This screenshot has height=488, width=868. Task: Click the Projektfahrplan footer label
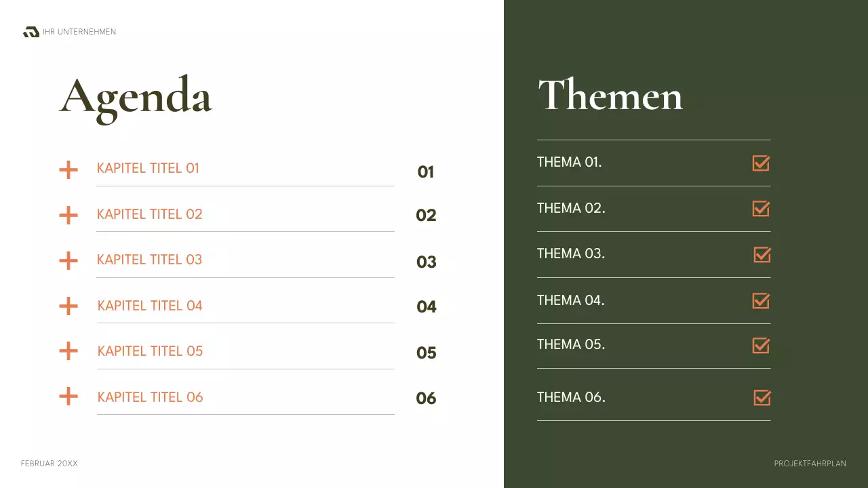(x=810, y=464)
